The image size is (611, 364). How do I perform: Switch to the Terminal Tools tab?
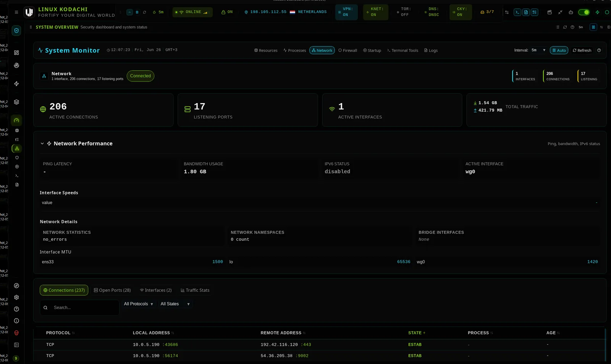click(x=402, y=50)
